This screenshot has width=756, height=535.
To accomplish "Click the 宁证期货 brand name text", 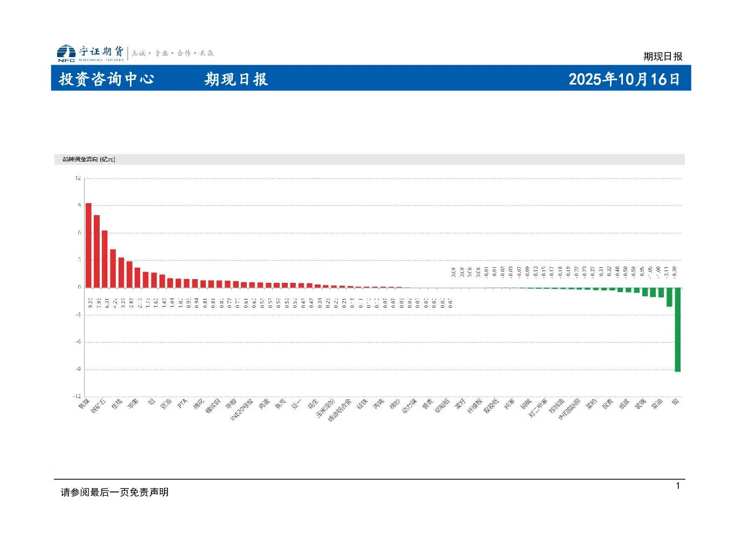I will (101, 51).
